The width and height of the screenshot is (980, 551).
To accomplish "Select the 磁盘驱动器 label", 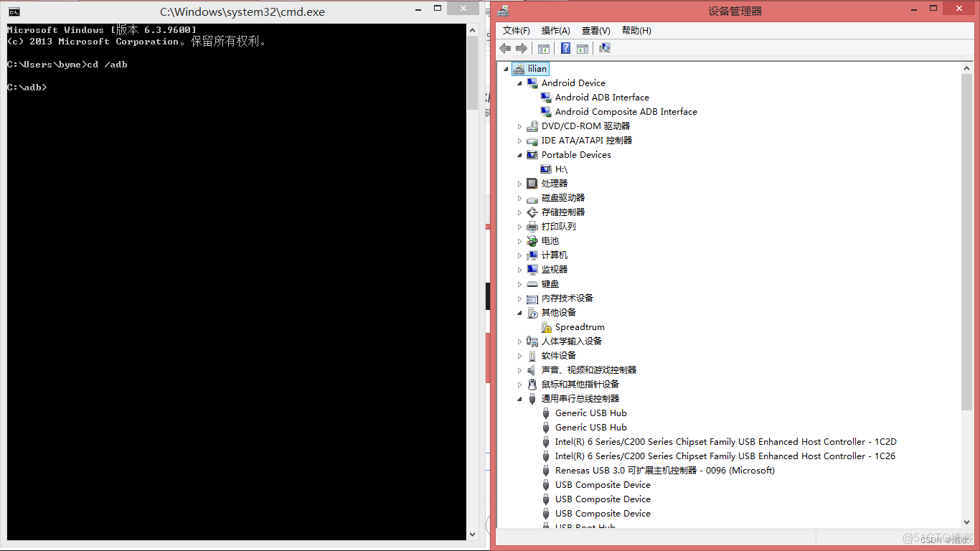I will point(563,198).
